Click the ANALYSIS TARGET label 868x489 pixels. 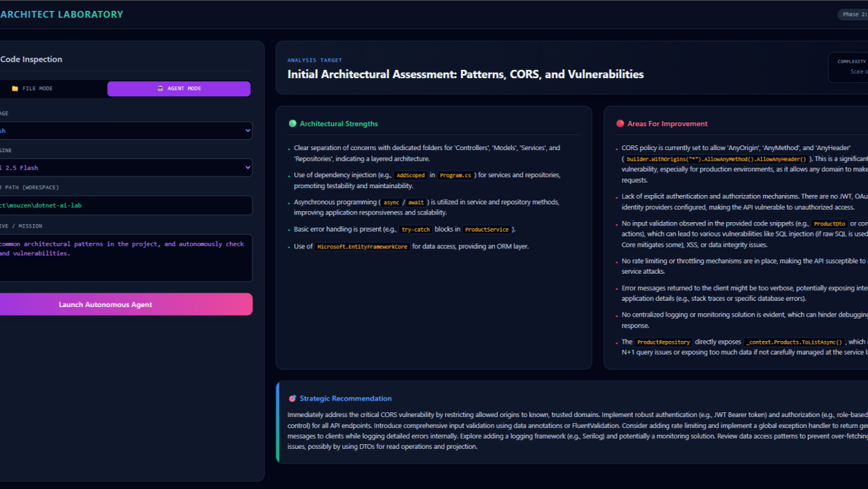(x=315, y=60)
